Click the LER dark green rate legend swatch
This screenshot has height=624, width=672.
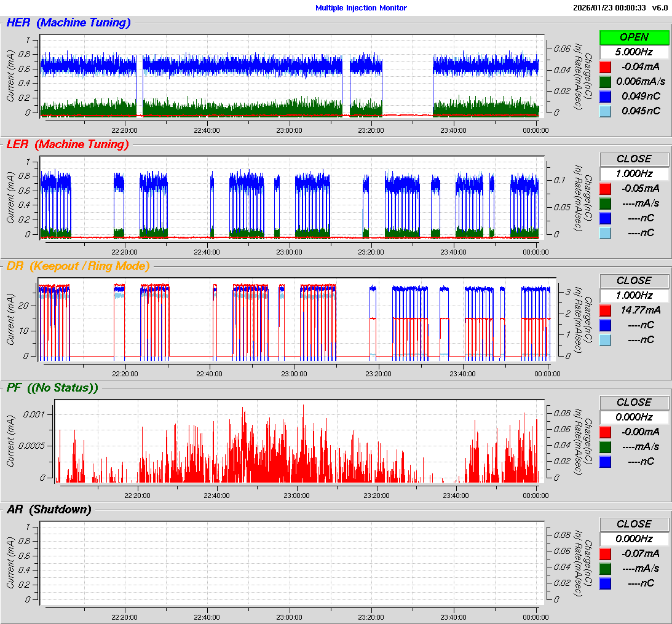(x=606, y=203)
